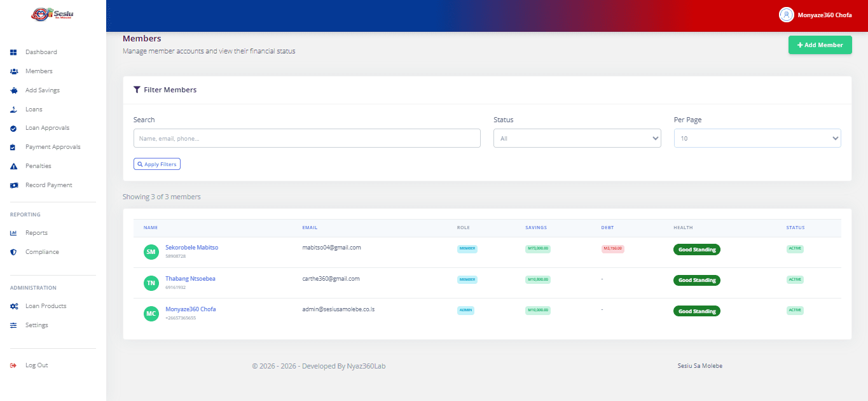Click the user profile avatar in header
The width and height of the screenshot is (868, 401).
coord(786,15)
